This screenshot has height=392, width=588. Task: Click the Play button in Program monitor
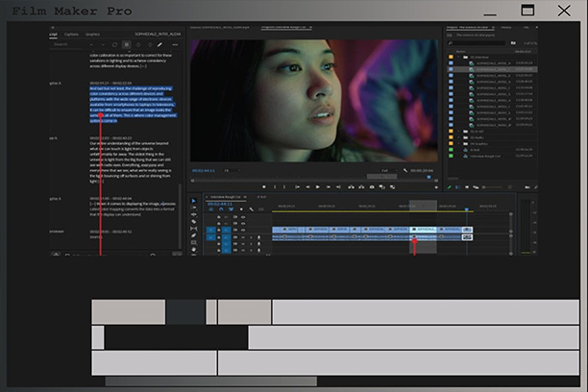tap(317, 186)
